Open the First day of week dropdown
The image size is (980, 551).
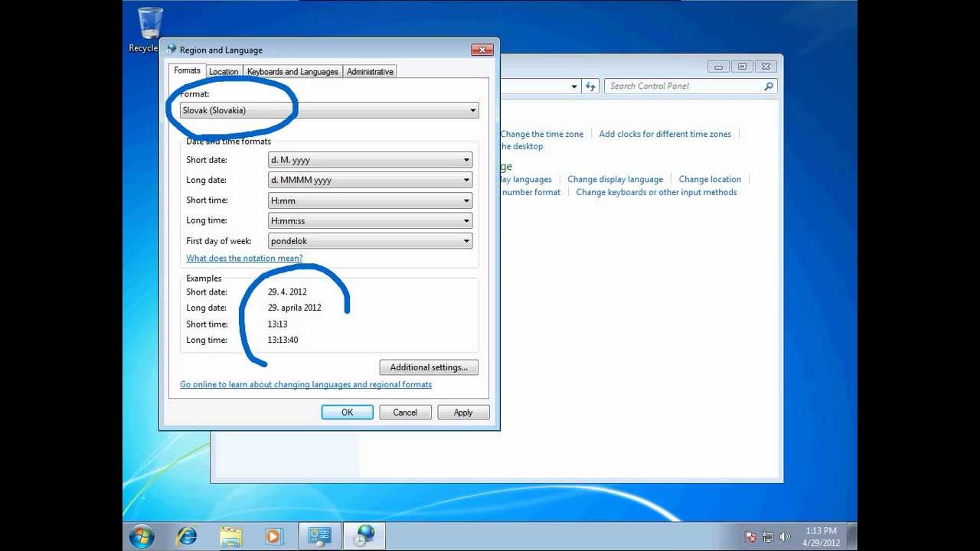coord(370,241)
